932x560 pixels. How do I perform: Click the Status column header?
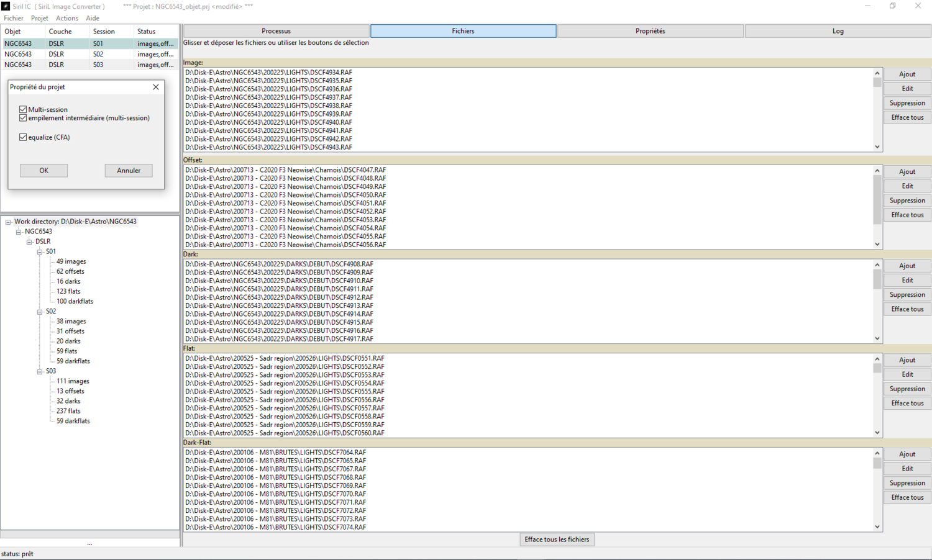(156, 31)
